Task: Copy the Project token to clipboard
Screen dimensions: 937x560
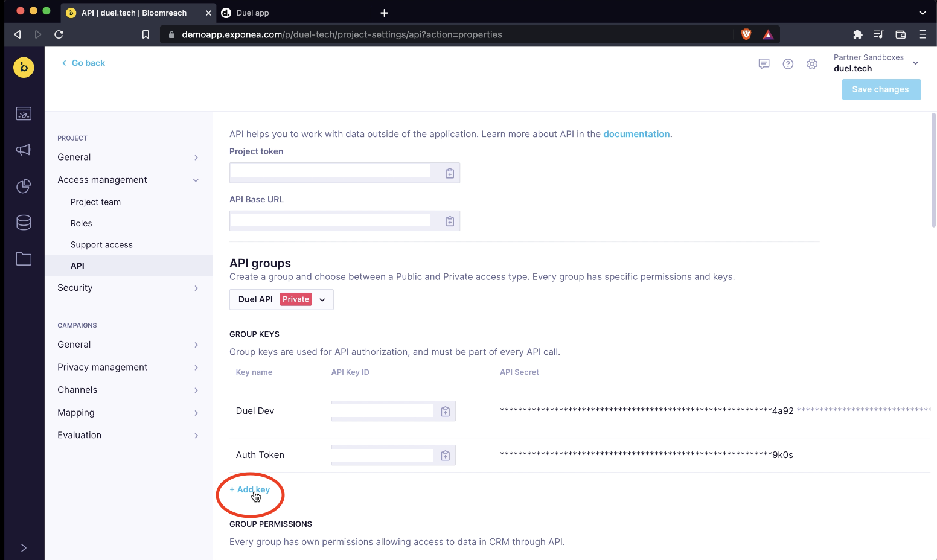Action: (x=449, y=173)
